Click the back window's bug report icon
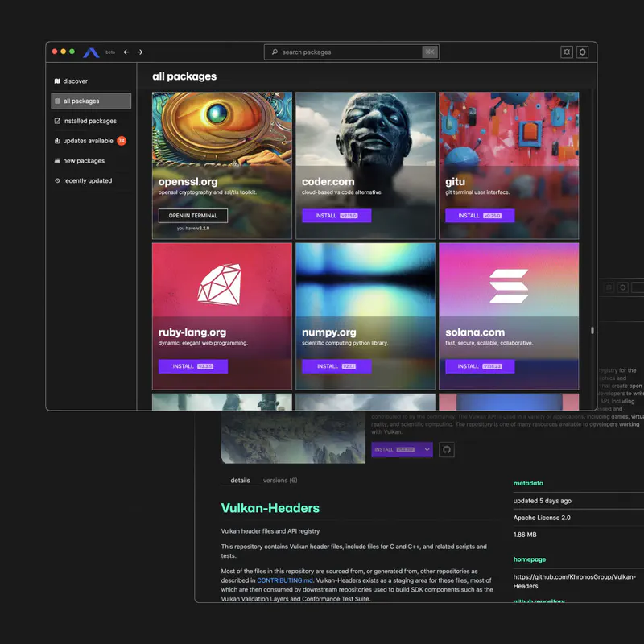Screen dimensions: 644x644 (x=609, y=287)
